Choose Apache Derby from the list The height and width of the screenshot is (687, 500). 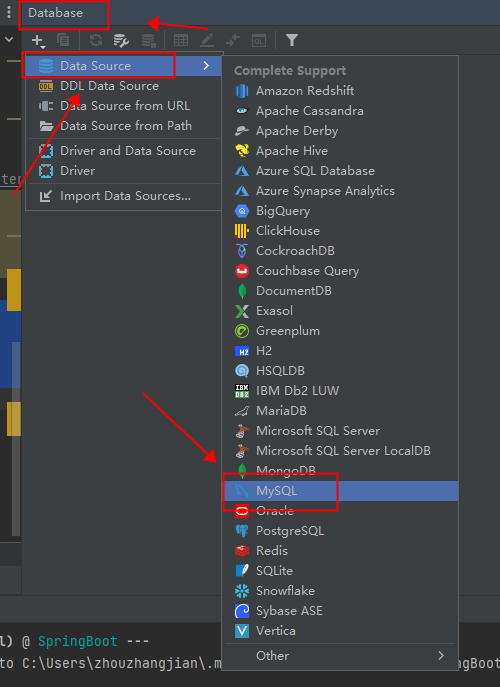click(341, 131)
